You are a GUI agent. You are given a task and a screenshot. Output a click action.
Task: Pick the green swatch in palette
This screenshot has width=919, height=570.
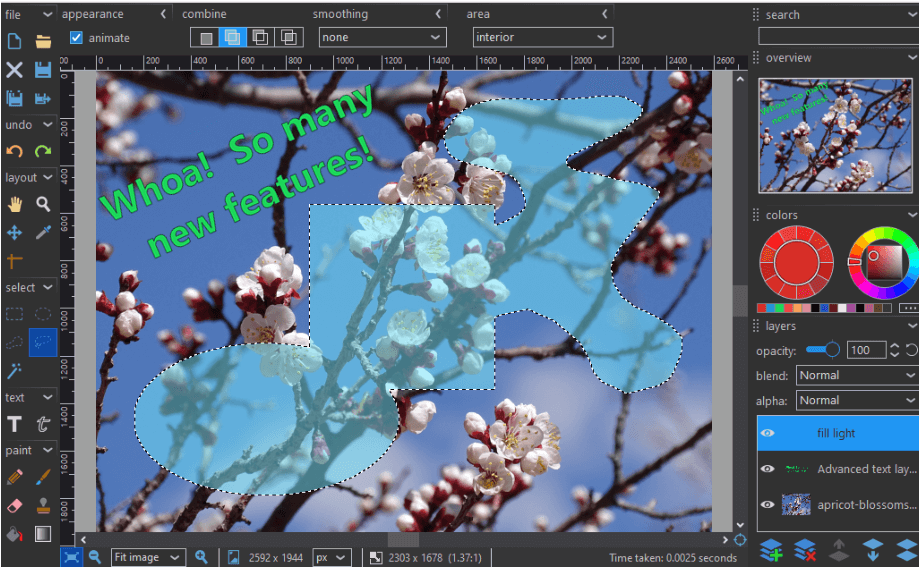(779, 308)
